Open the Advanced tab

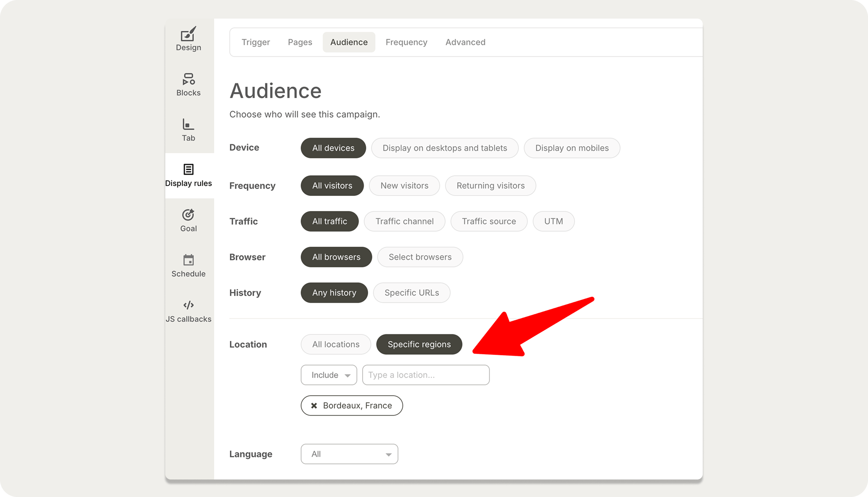[465, 42]
